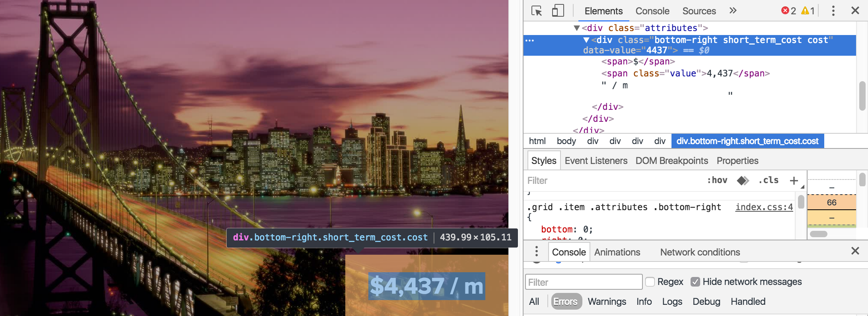The width and height of the screenshot is (868, 316).
Task: Select the Warnings log level filter
Action: pos(607,302)
